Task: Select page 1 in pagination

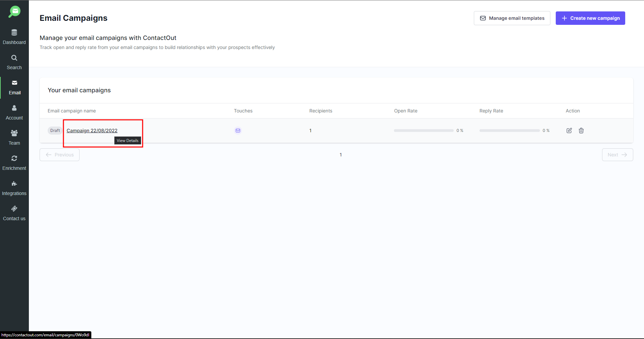Action: (x=341, y=155)
